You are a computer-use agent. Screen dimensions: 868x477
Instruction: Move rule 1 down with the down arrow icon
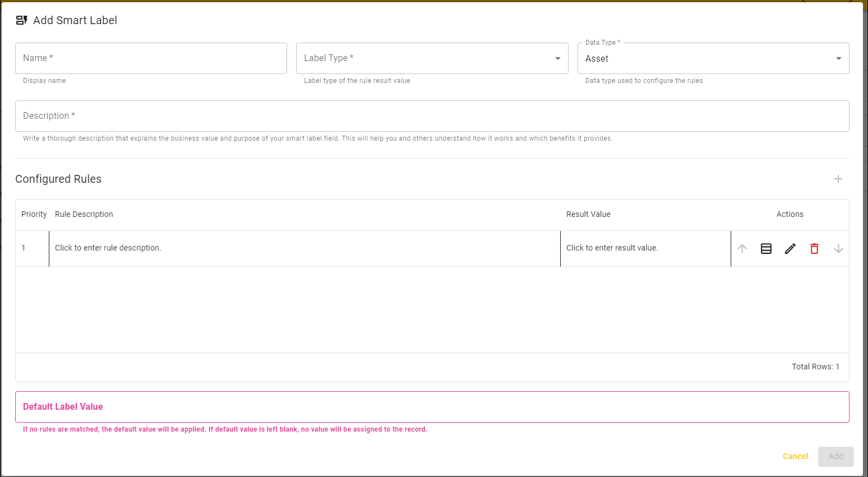pyautogui.click(x=838, y=248)
